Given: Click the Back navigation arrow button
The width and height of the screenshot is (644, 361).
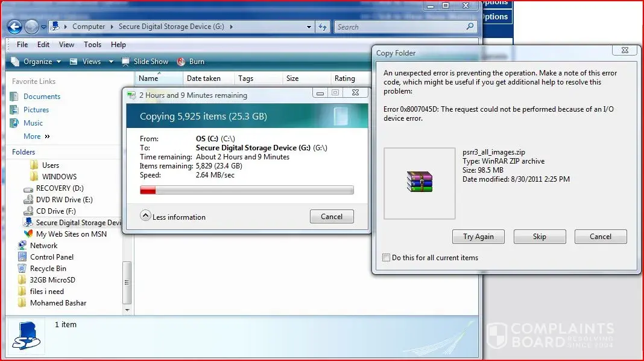Looking at the screenshot, I should 15,27.
